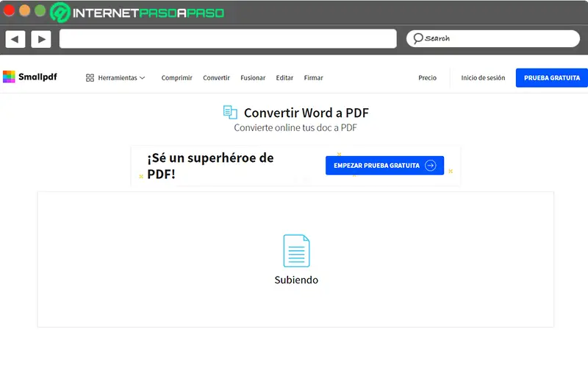Go to the Fusionar tool

point(253,78)
